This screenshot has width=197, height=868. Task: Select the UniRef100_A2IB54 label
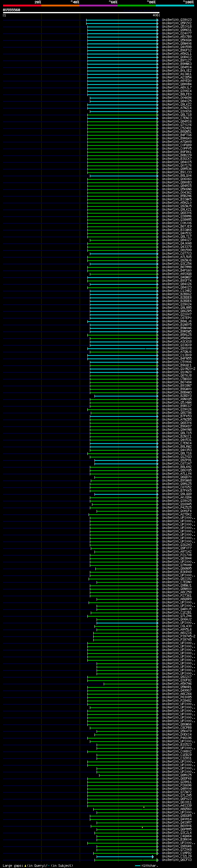(x=176, y=77)
